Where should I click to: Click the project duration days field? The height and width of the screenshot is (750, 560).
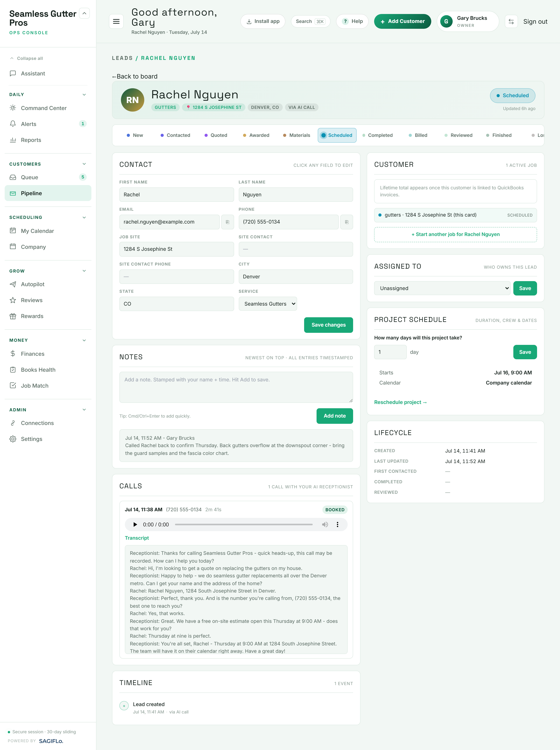point(390,352)
